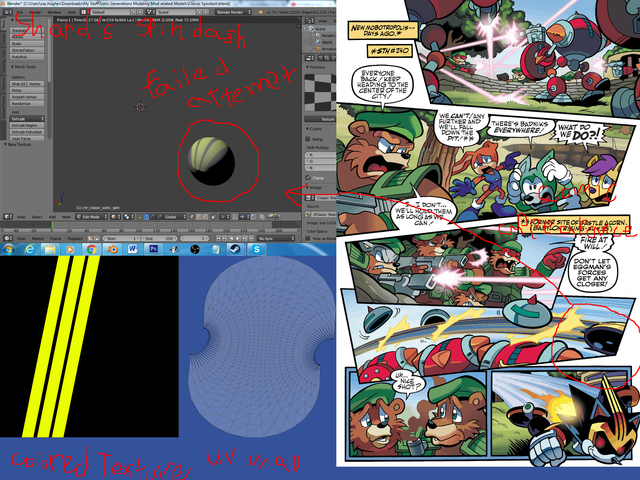Open Steam from the taskbar
Screen dimensions: 640x480
(x=235, y=249)
